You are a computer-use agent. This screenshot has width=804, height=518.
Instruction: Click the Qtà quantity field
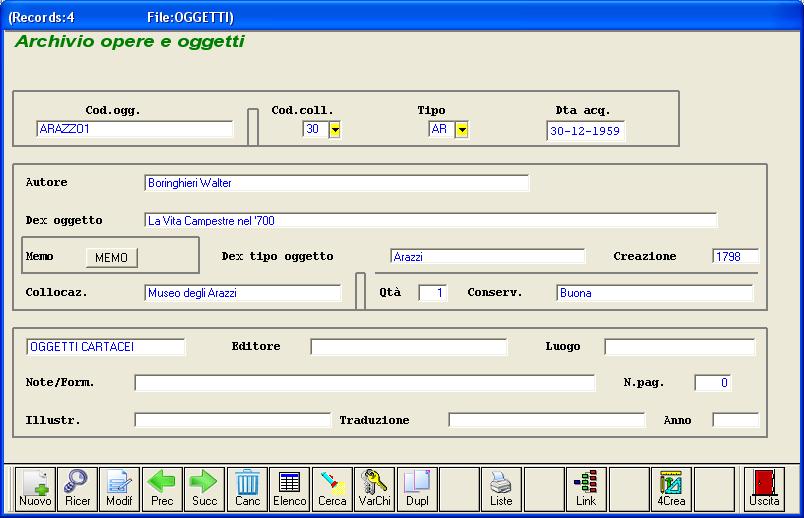[x=432, y=293]
